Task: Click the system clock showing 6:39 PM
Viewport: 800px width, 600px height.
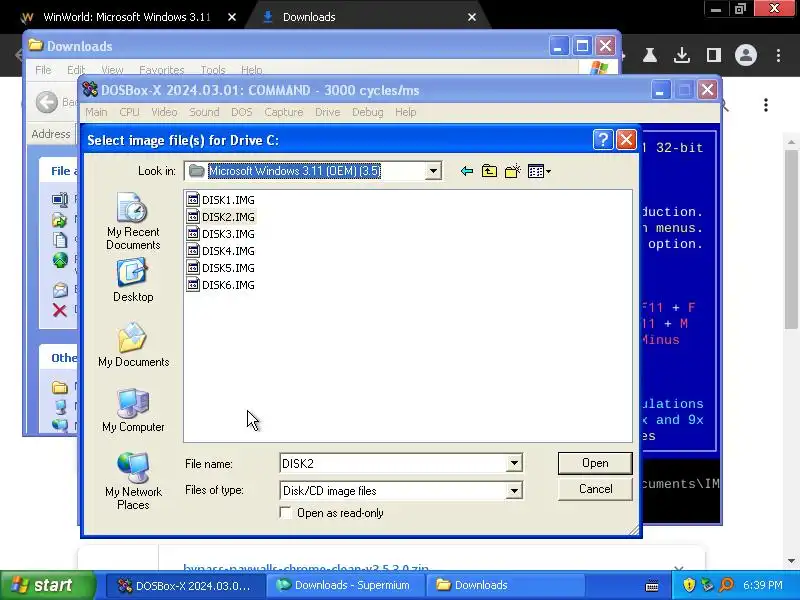Action: pyautogui.click(x=763, y=585)
